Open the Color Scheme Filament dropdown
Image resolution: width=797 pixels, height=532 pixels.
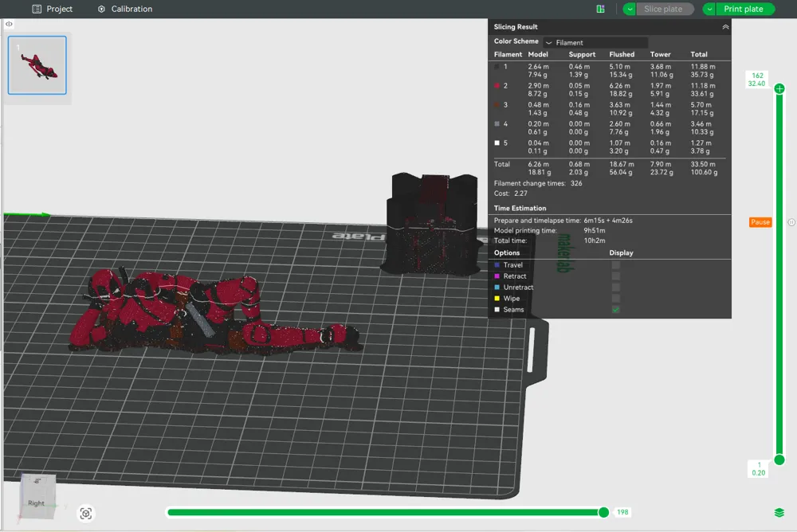point(595,43)
